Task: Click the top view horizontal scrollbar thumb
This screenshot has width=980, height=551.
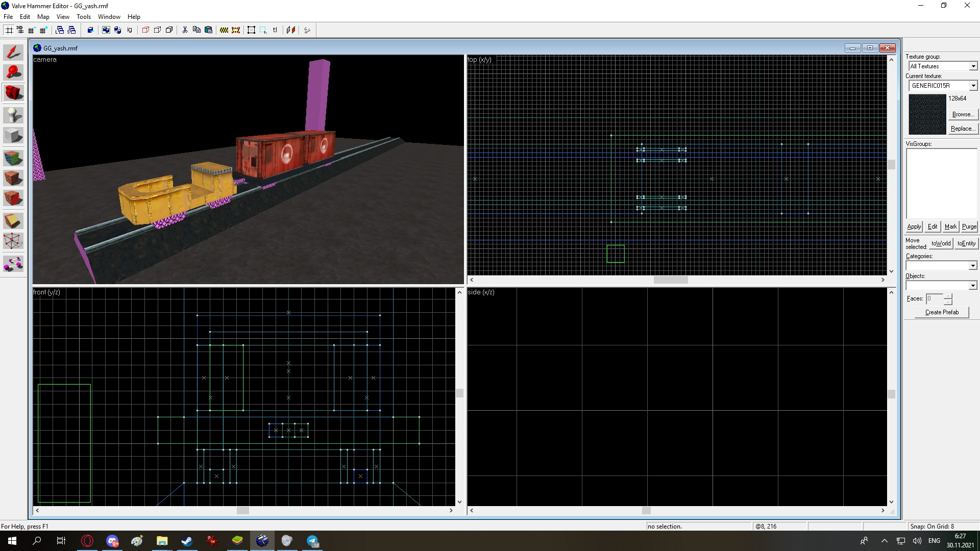Action: tap(671, 280)
